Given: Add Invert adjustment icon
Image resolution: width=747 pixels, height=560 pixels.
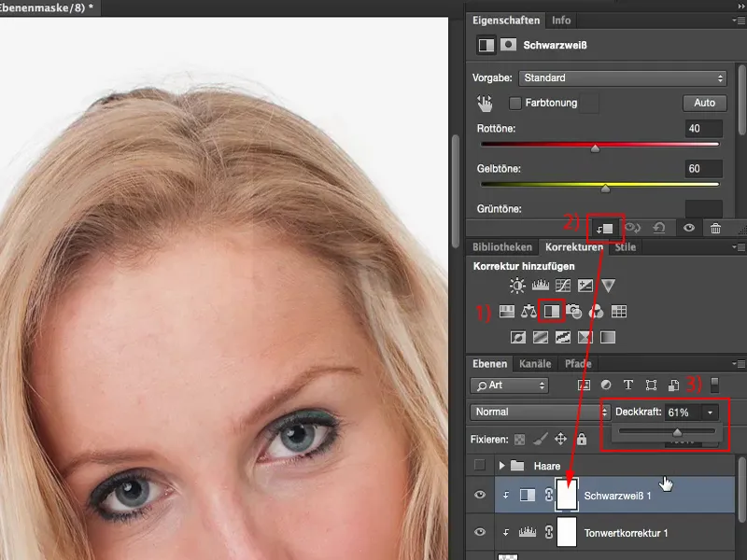Looking at the screenshot, I should coord(518,338).
